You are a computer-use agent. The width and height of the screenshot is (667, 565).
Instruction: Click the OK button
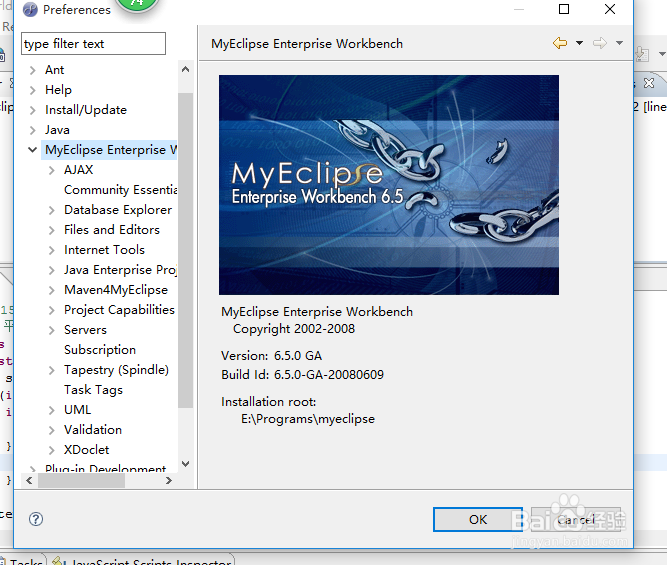click(478, 519)
